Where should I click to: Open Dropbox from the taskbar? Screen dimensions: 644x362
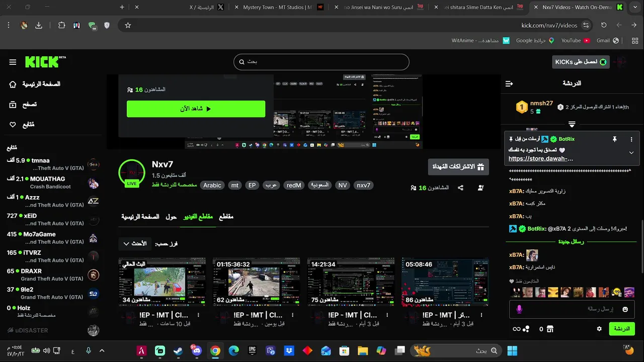tap(289, 350)
